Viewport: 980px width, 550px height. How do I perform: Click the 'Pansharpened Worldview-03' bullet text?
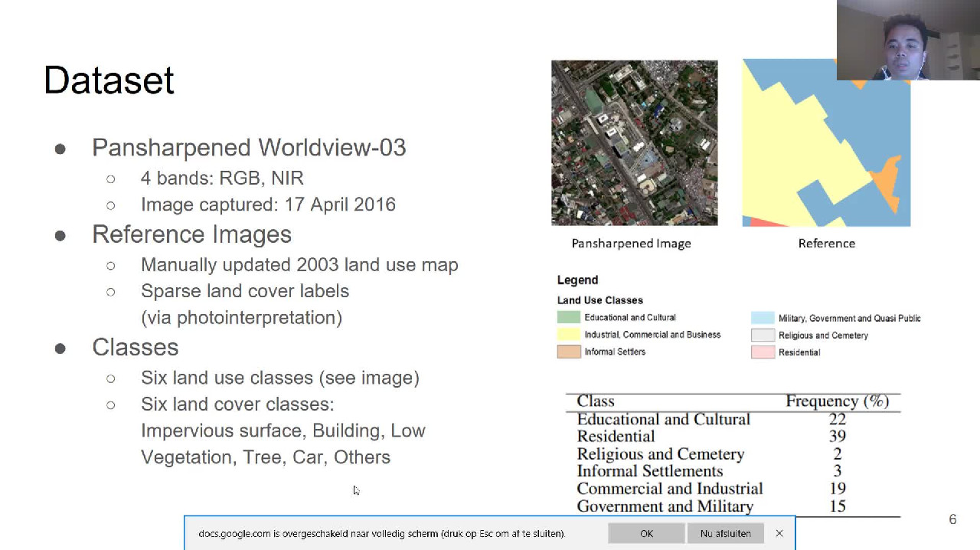pos(249,147)
